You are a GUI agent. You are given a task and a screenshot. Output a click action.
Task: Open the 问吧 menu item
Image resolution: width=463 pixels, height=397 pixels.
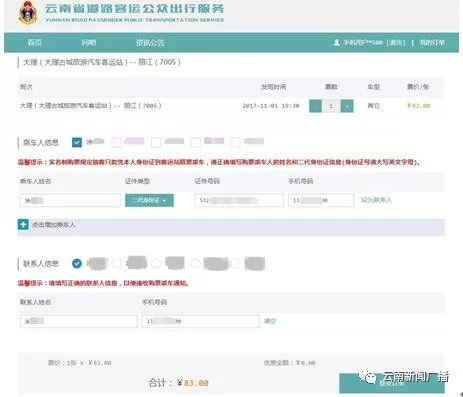tap(89, 43)
